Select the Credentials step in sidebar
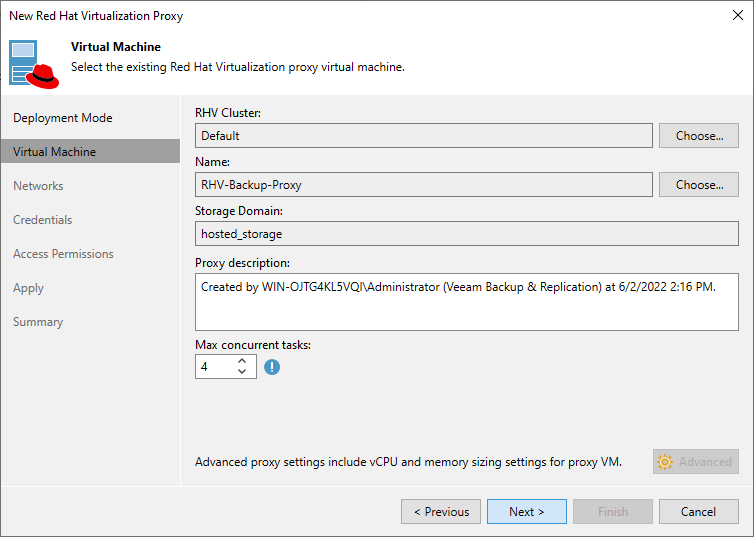Screen dimensions: 754x537 [43, 220]
